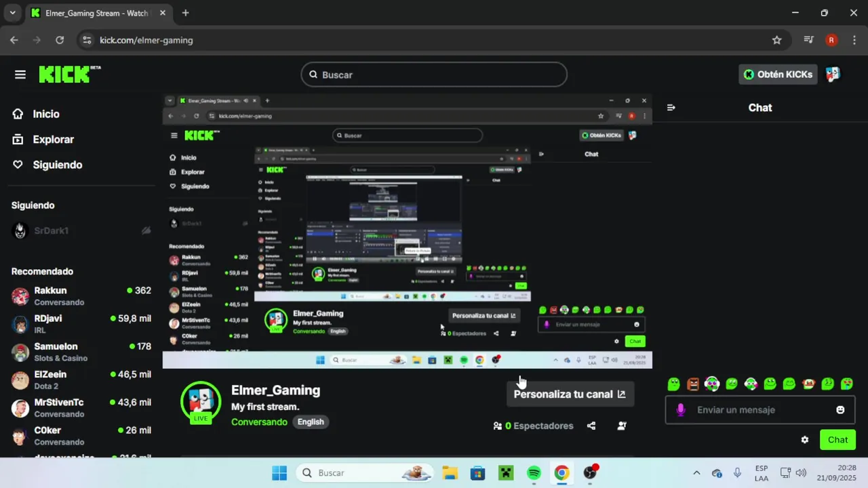Open Chrome three-dot menu
Viewport: 868px width, 488px height.
(853, 40)
